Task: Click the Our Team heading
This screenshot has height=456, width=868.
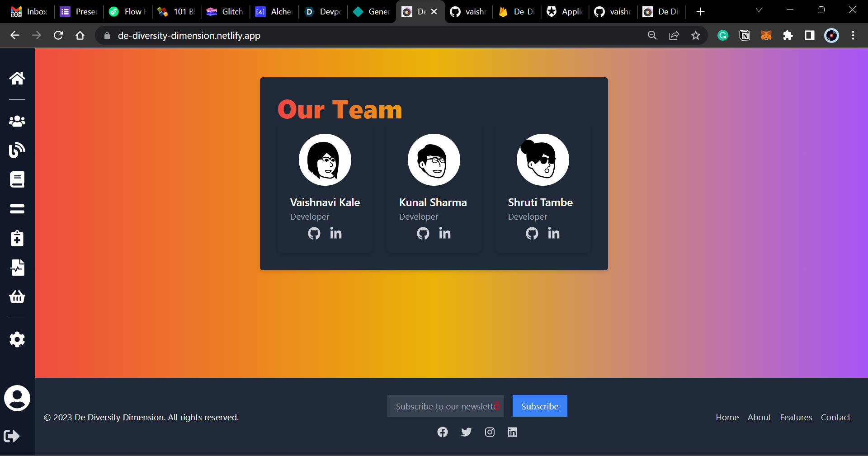Action: (340, 110)
